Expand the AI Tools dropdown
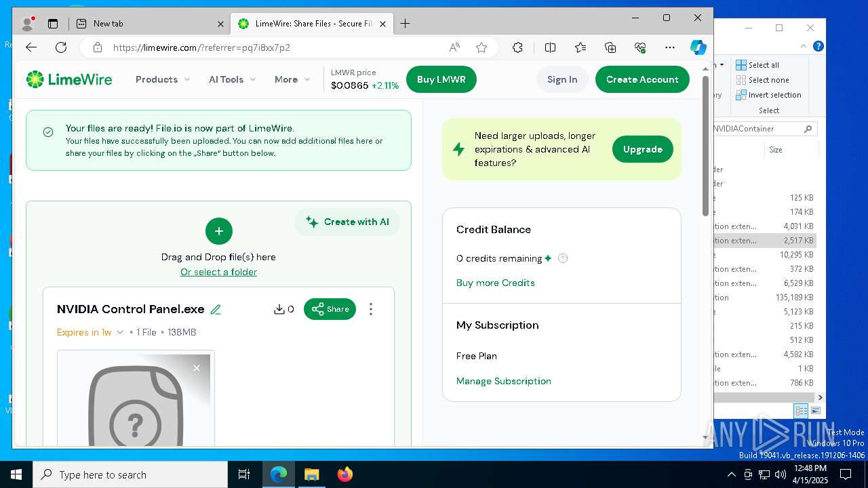 233,79
